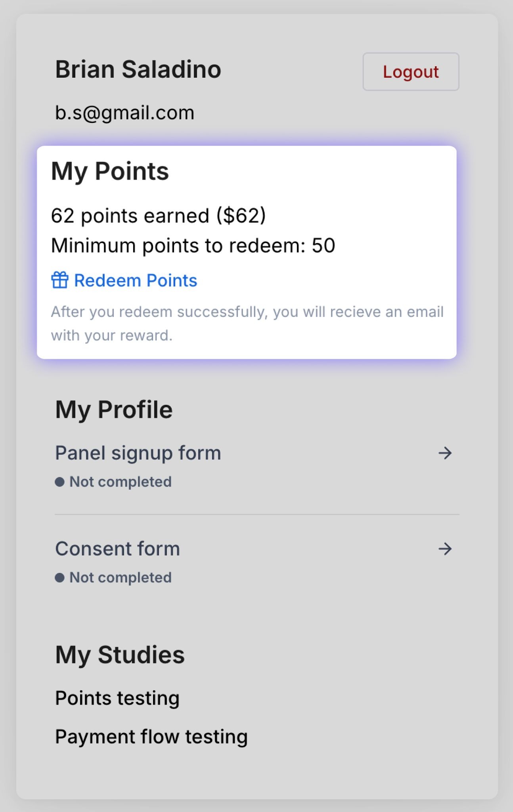Click the arrow icon for Panel signup form
Image resolution: width=513 pixels, height=812 pixels.
tap(445, 453)
